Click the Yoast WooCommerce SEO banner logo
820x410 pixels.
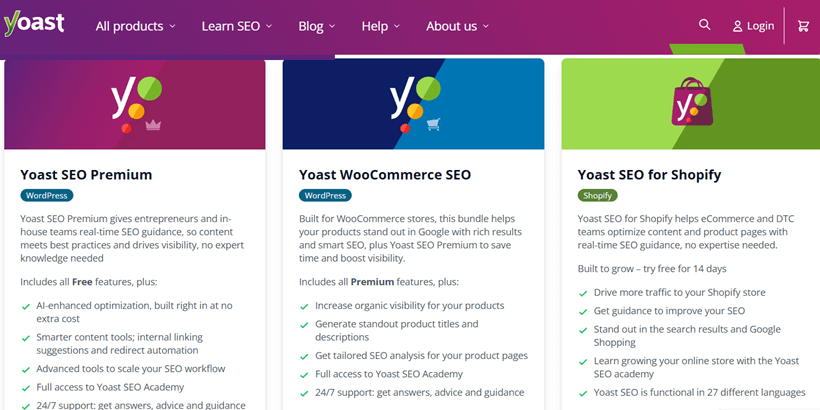[415, 105]
